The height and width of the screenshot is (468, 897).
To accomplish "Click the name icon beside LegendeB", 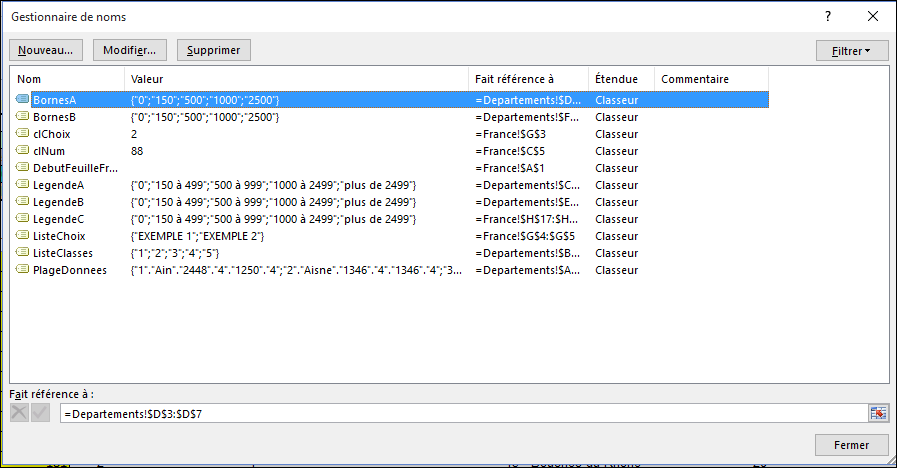I will [22, 201].
